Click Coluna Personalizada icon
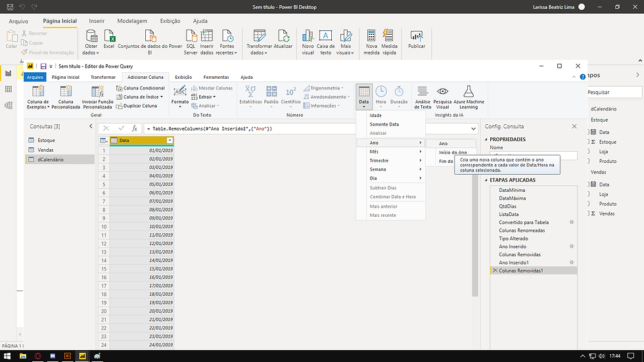 (66, 91)
